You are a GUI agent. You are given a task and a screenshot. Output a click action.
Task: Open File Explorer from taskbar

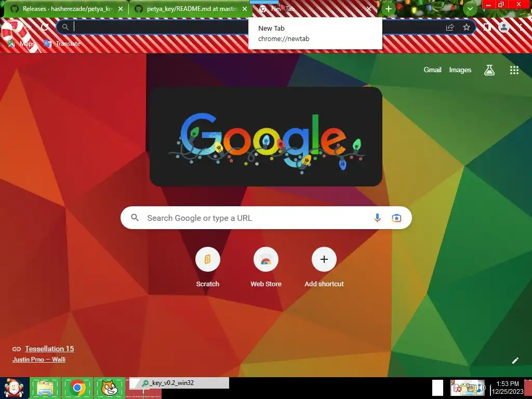pos(46,388)
